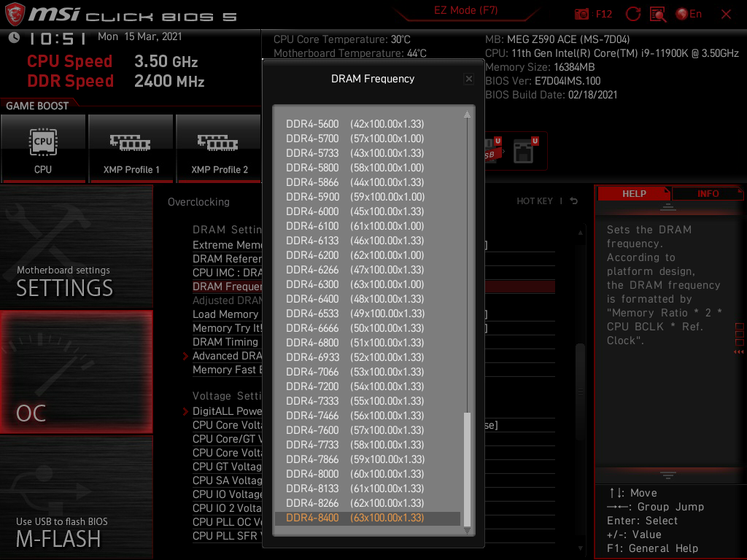This screenshot has height=560, width=747.
Task: Click the red X exit icon
Action: (x=726, y=15)
